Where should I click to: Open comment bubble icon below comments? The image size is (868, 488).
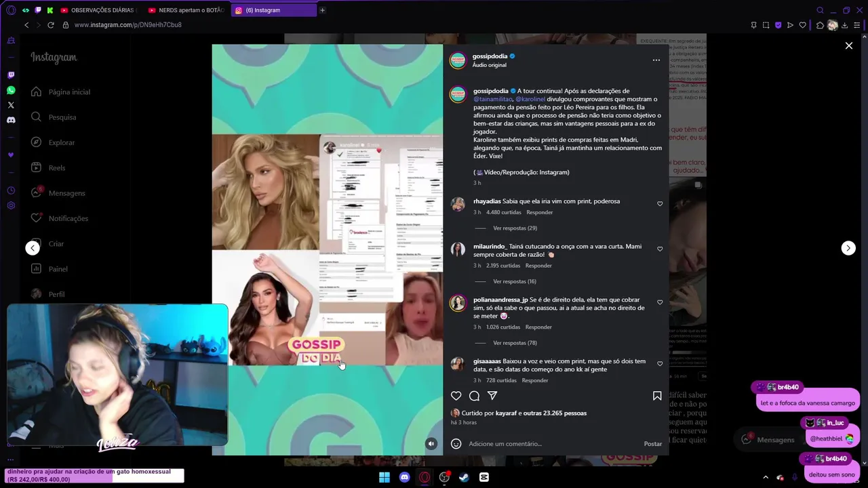[x=474, y=396]
